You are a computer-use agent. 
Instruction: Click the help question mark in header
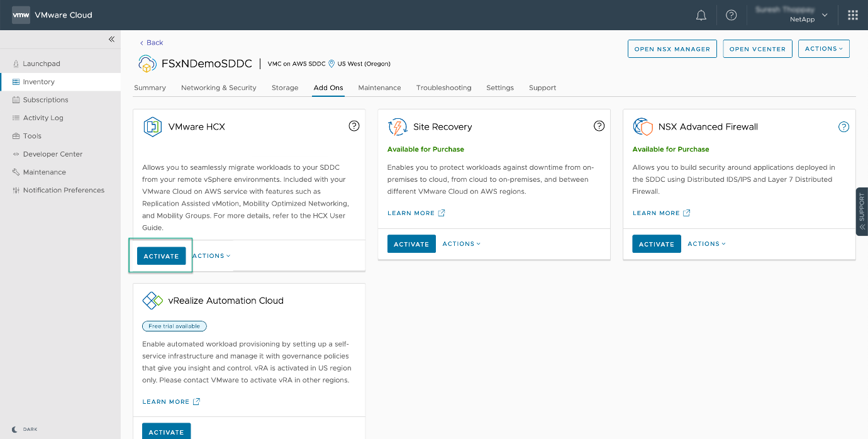731,15
